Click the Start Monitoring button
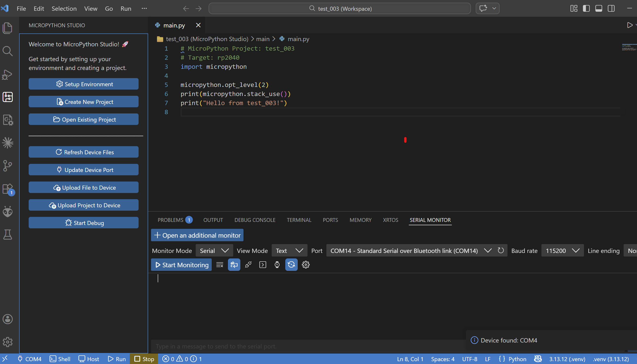Viewport: 637px width, 364px height. pyautogui.click(x=181, y=265)
